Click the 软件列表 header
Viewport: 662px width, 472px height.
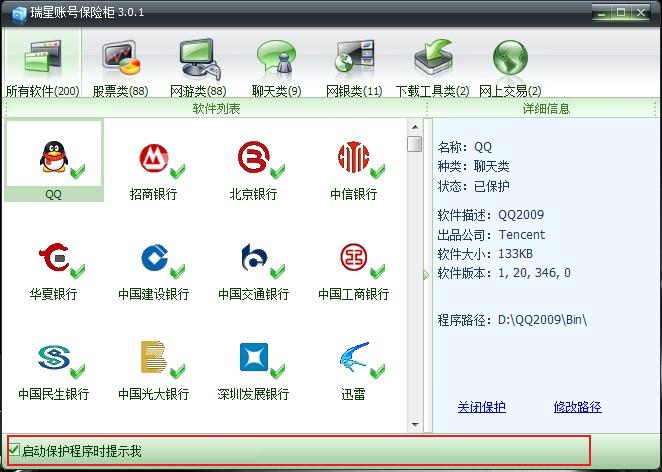point(216,109)
